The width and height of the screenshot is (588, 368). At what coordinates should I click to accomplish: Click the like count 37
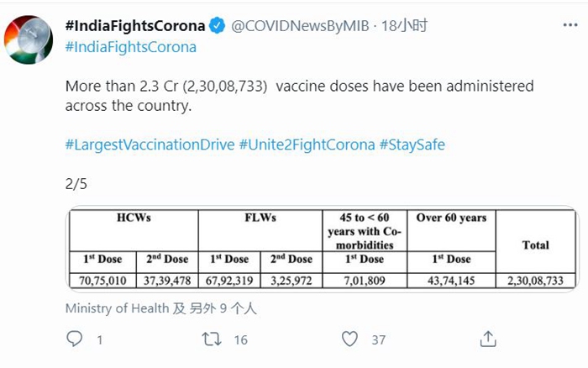(378, 339)
